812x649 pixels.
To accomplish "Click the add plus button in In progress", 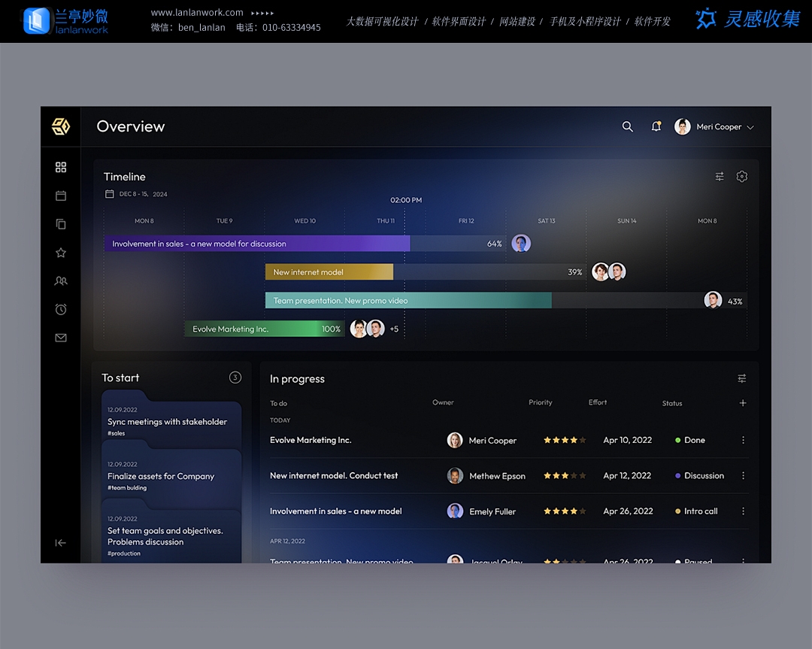I will click(743, 403).
